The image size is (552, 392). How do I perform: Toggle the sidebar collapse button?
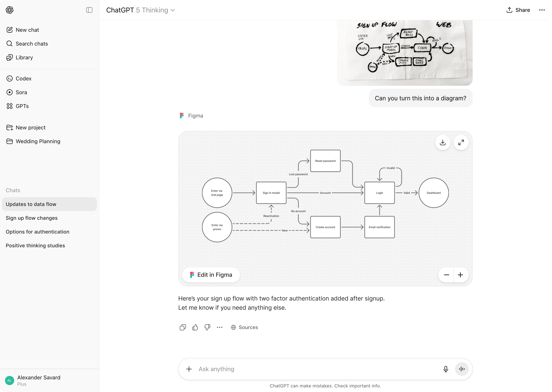coord(89,10)
